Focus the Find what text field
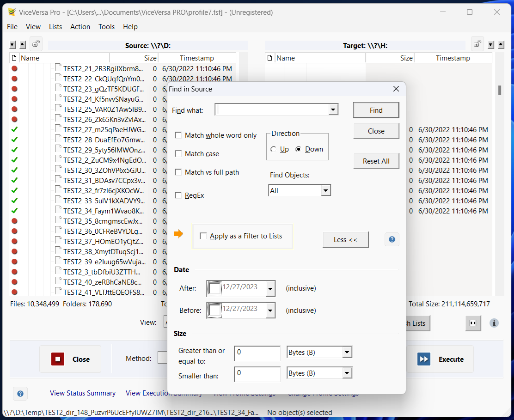The width and height of the screenshot is (514, 420). pos(272,110)
